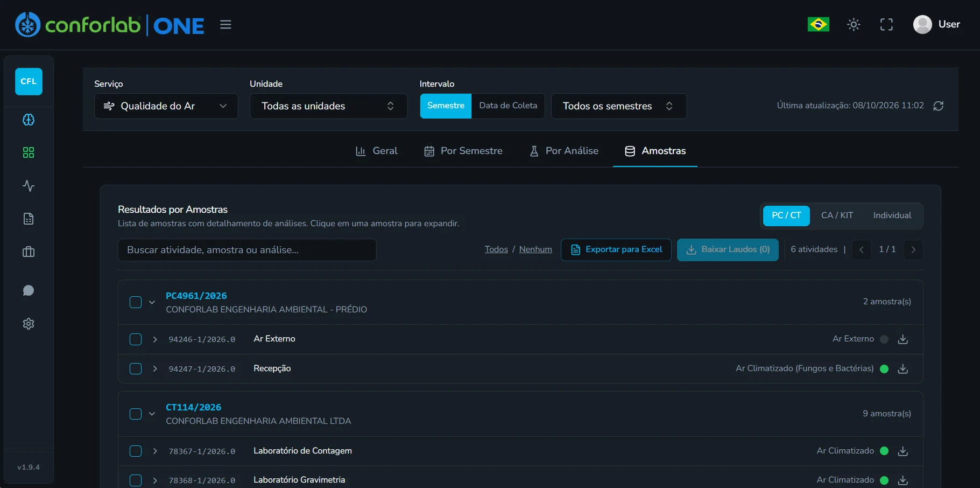This screenshot has width=980, height=488.
Task: Open the document report icon in sidebar
Action: click(x=29, y=219)
